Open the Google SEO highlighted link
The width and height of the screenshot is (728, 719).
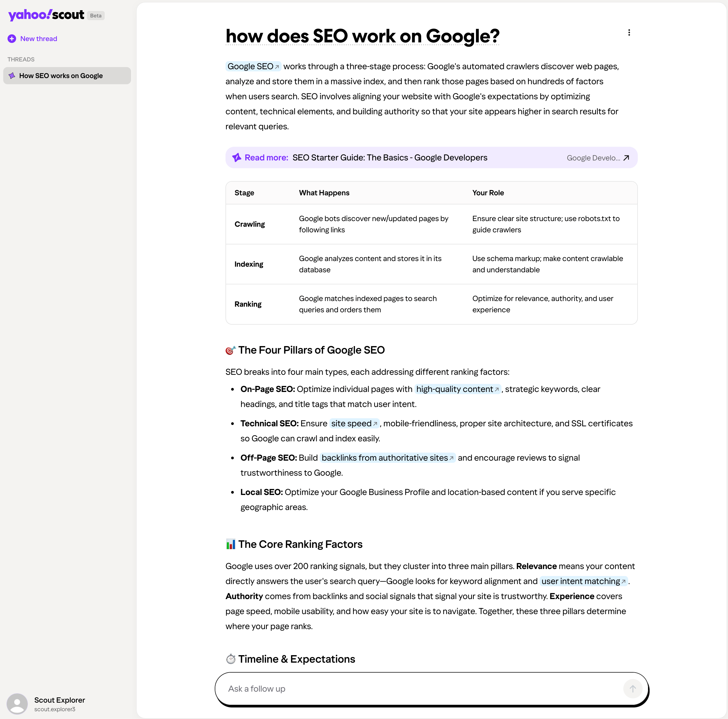(250, 66)
